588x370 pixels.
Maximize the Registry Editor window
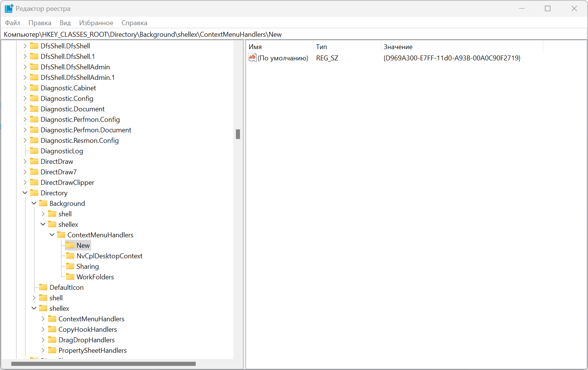[547, 8]
